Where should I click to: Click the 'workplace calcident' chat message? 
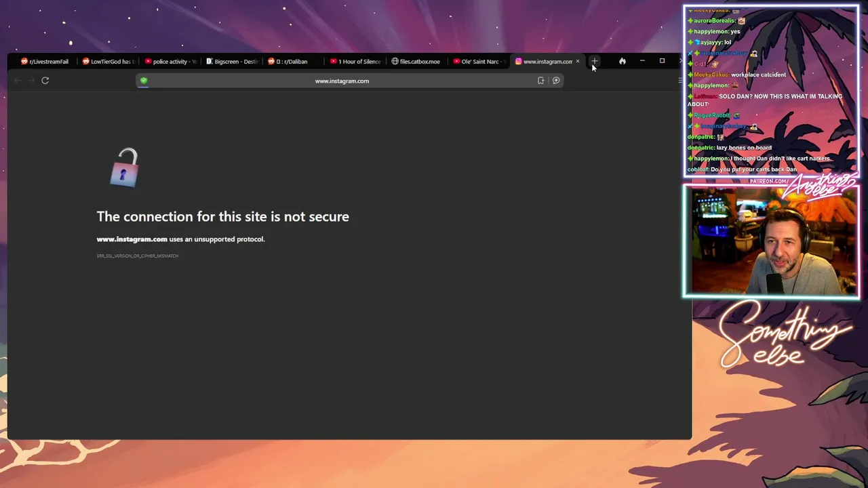click(x=758, y=75)
